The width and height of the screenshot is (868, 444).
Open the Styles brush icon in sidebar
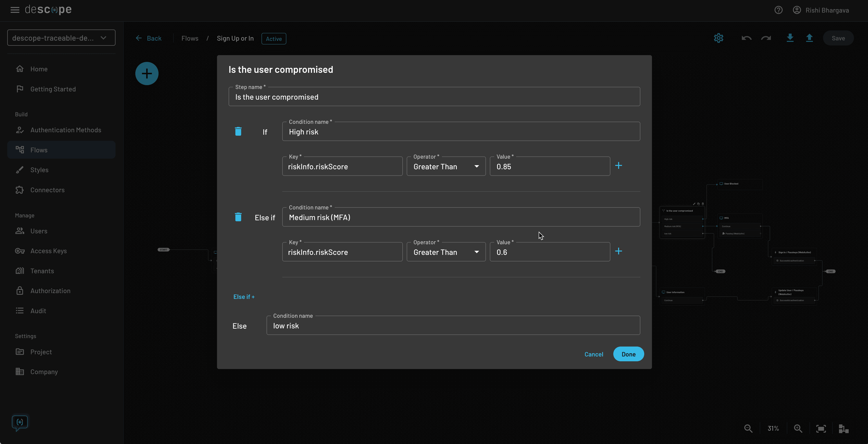(x=20, y=170)
